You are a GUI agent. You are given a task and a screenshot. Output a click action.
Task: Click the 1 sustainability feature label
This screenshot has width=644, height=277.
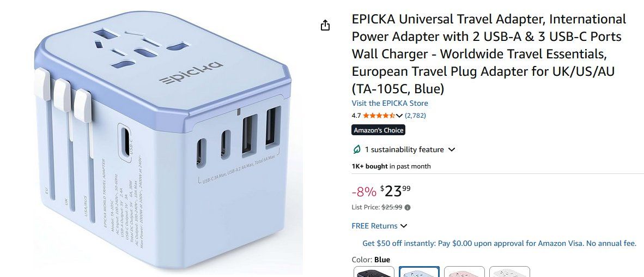(x=405, y=149)
